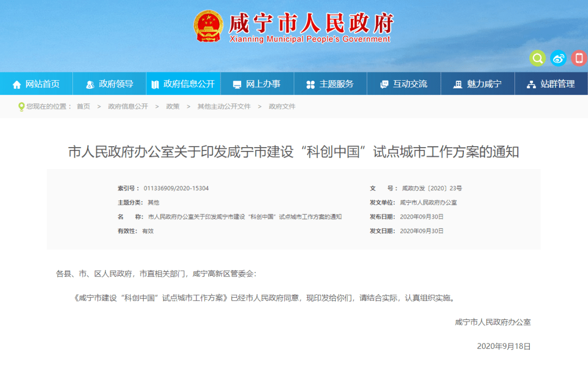The width and height of the screenshot is (588, 375).
Task: Click the building icon beside 魅力咸宁
Action: [x=457, y=84]
